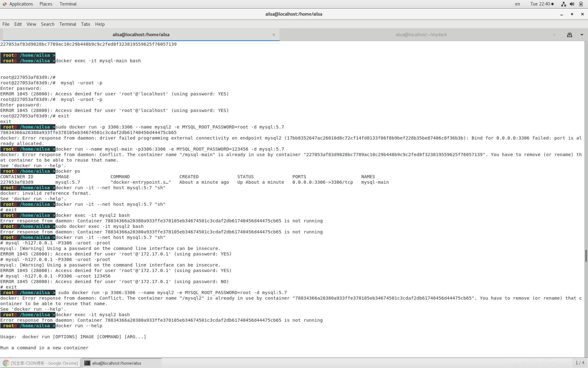The image size is (588, 368).
Task: Open the Places menu
Action: click(x=46, y=4)
